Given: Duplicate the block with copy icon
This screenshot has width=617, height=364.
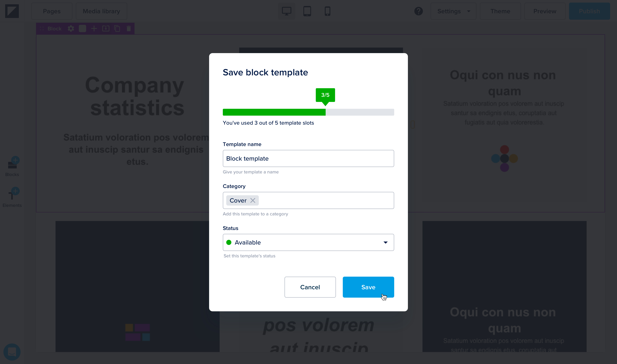Looking at the screenshot, I should point(117,29).
